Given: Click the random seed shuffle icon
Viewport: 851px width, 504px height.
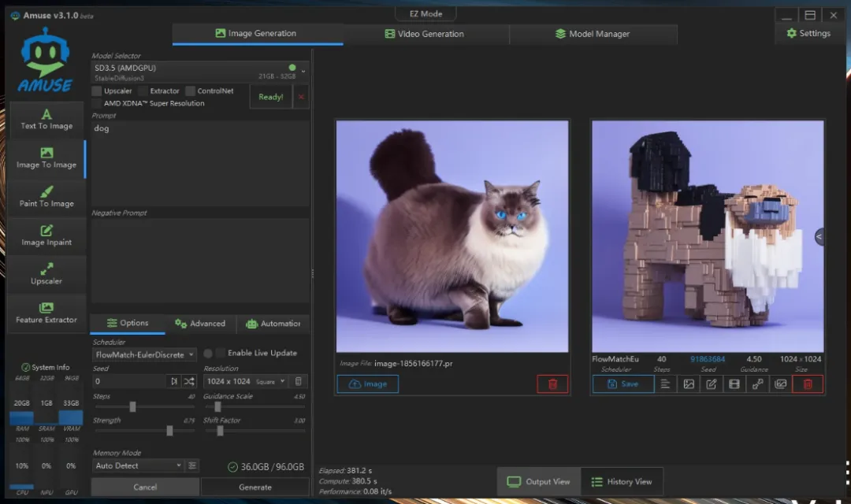Looking at the screenshot, I should coord(190,381).
